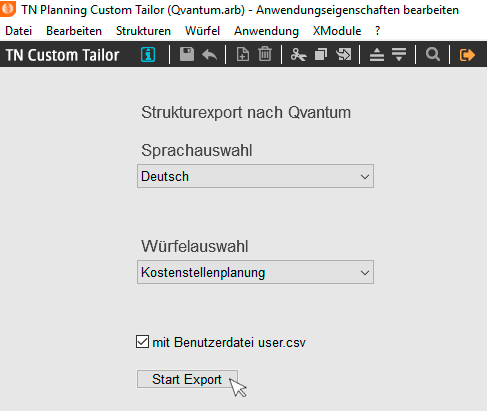
Task: Click the paste icon in toolbar
Action: (x=344, y=54)
